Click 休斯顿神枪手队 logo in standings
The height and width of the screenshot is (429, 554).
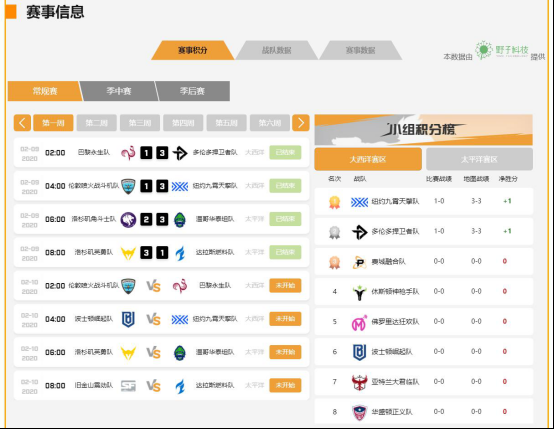coord(360,292)
